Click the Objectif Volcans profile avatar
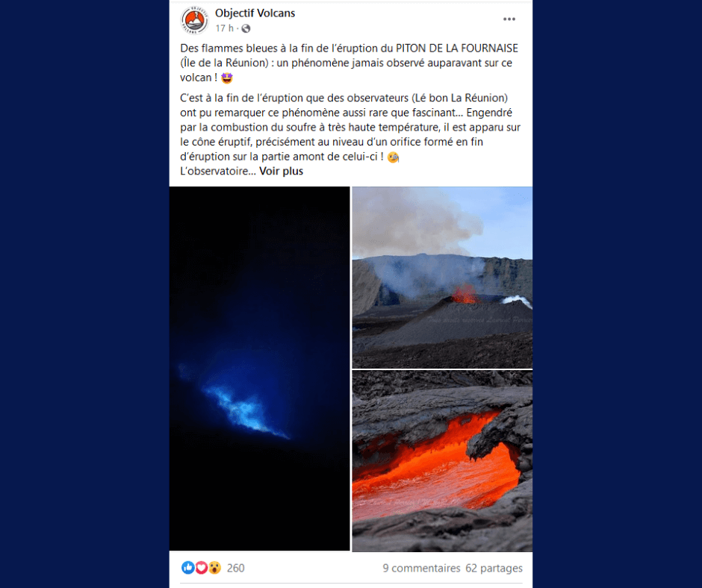Image resolution: width=702 pixels, height=588 pixels. click(x=194, y=20)
